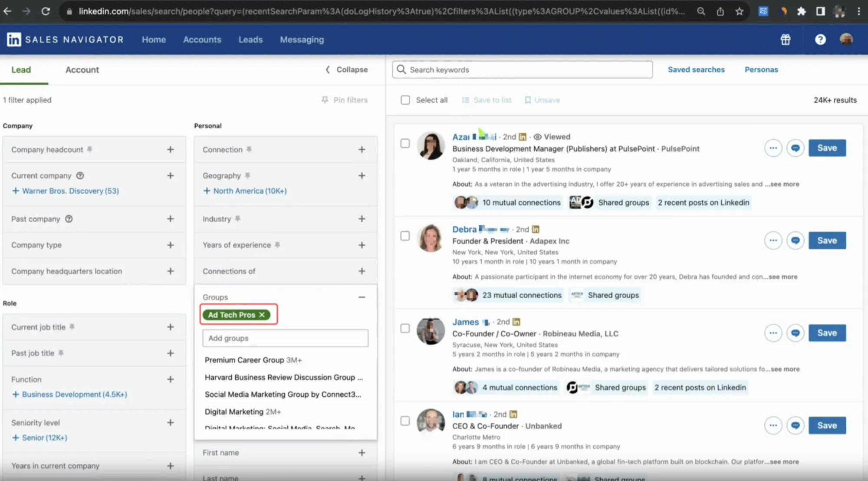Open the Messaging menu item

point(302,40)
